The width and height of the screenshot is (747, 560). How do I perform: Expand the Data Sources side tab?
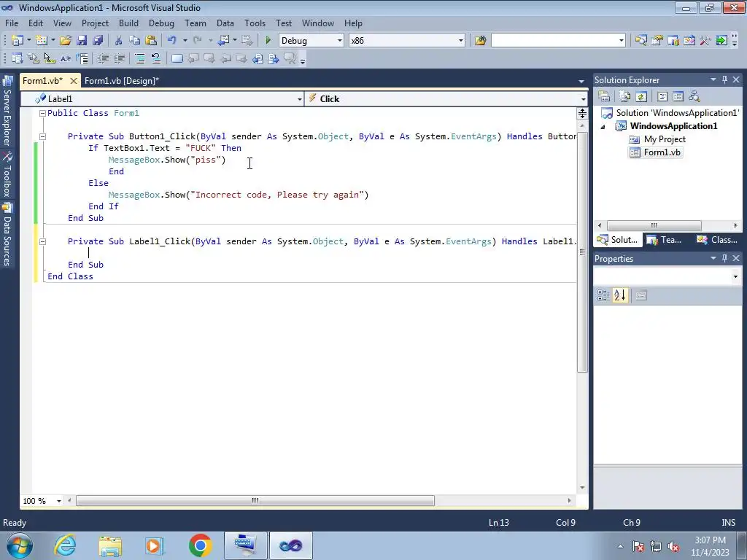point(7,235)
